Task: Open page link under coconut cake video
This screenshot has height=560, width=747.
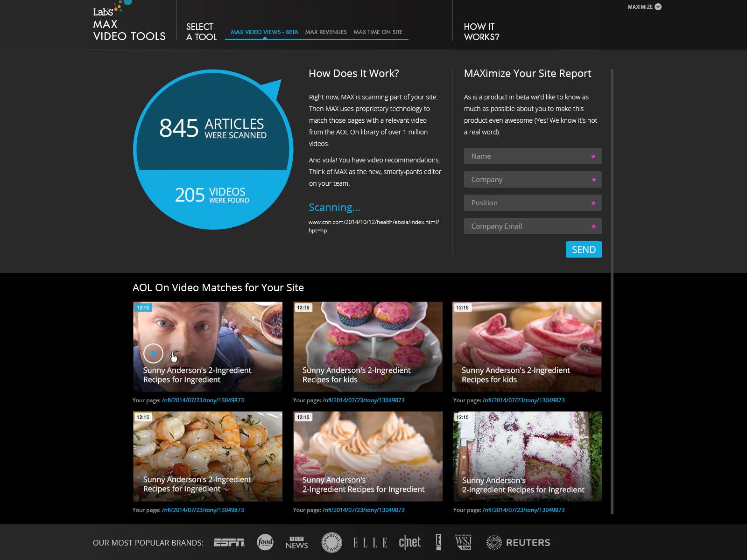Action: click(523, 510)
